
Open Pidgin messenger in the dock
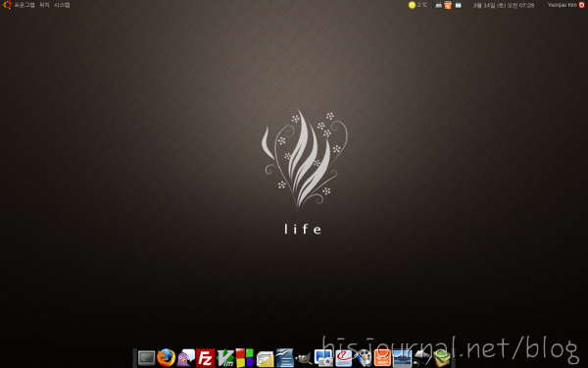pyautogui.click(x=186, y=357)
